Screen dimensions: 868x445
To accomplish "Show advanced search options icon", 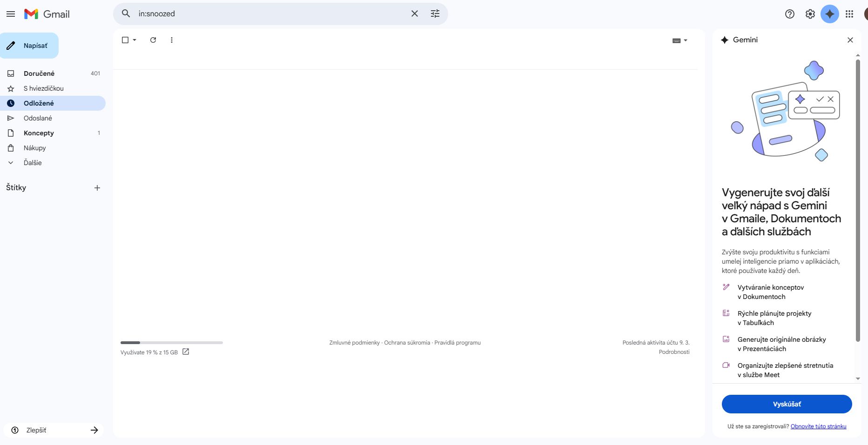I will (x=435, y=14).
